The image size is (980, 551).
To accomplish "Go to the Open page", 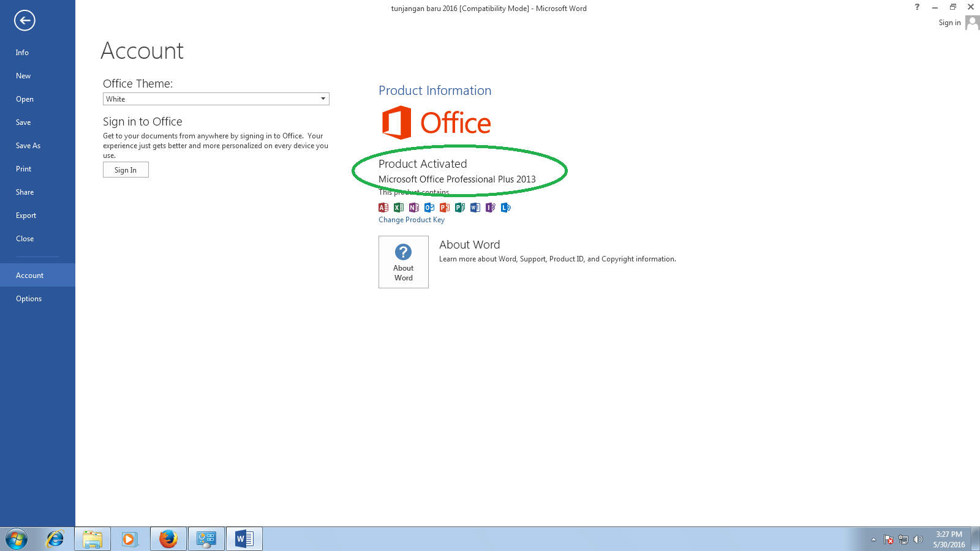I will tap(37, 99).
